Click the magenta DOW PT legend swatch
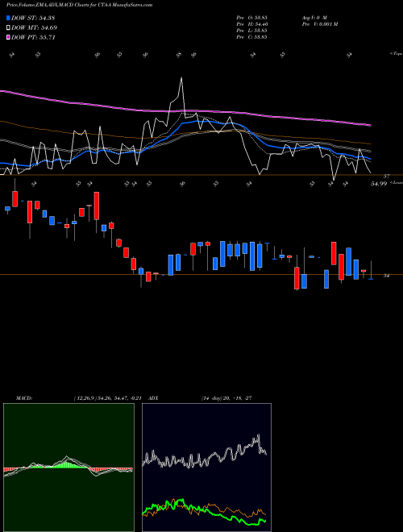403x532 pixels. pos(9,37)
